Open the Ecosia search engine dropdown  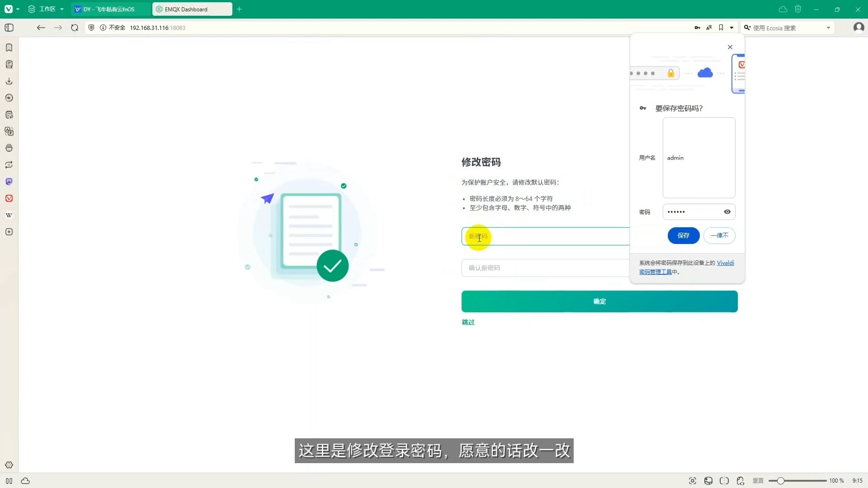(x=829, y=28)
